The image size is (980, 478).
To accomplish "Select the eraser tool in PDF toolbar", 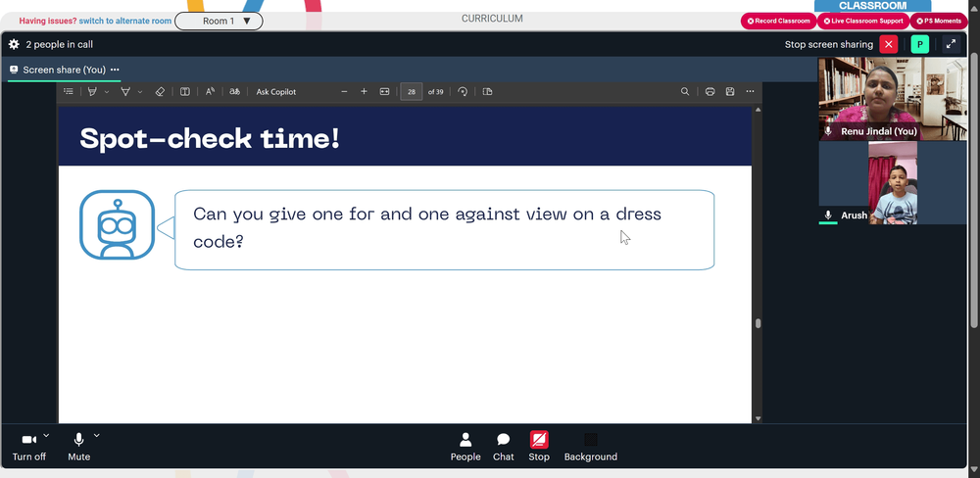I will (160, 92).
